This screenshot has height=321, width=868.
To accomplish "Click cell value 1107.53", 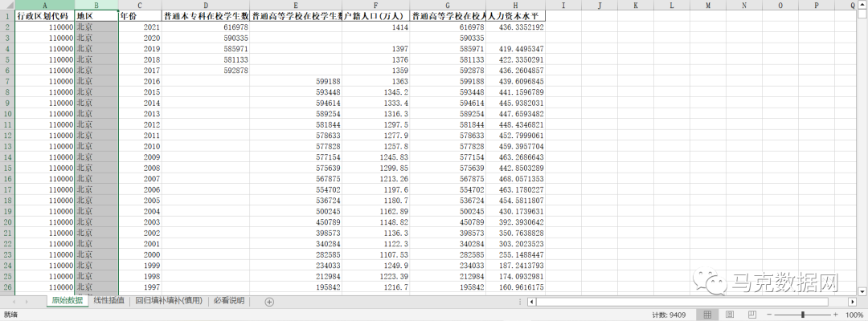I will (376, 254).
